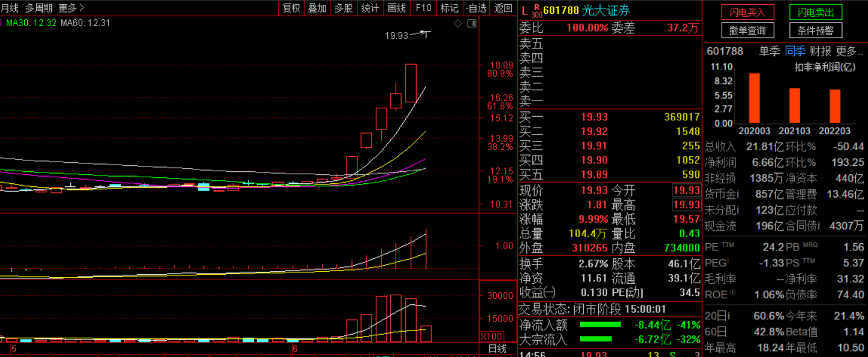868x357 pixels.
Task: Click the 最低 value 19.57
Action: click(687, 219)
